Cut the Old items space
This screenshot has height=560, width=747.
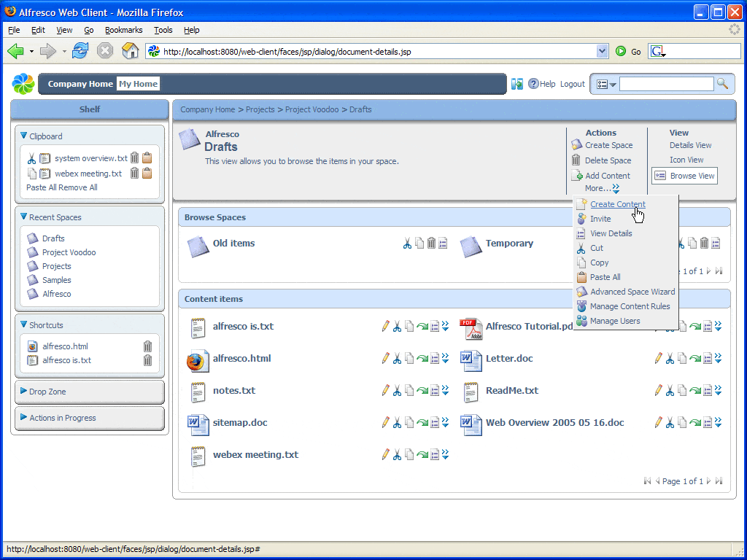pyautogui.click(x=407, y=244)
